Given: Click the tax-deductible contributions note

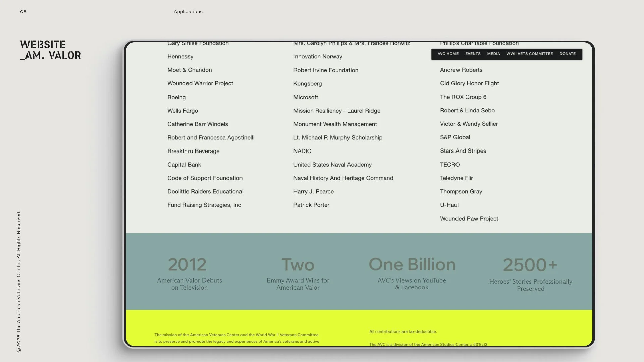Looking at the screenshot, I should click(403, 332).
